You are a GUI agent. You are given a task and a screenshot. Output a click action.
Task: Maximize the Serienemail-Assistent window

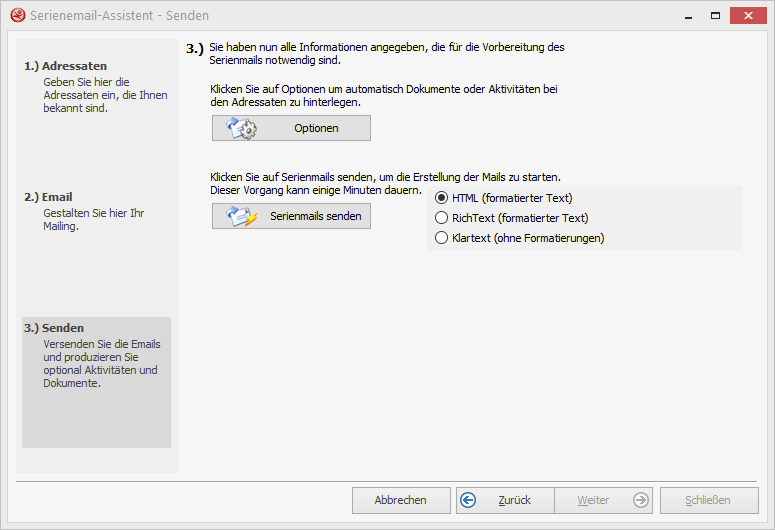point(715,16)
